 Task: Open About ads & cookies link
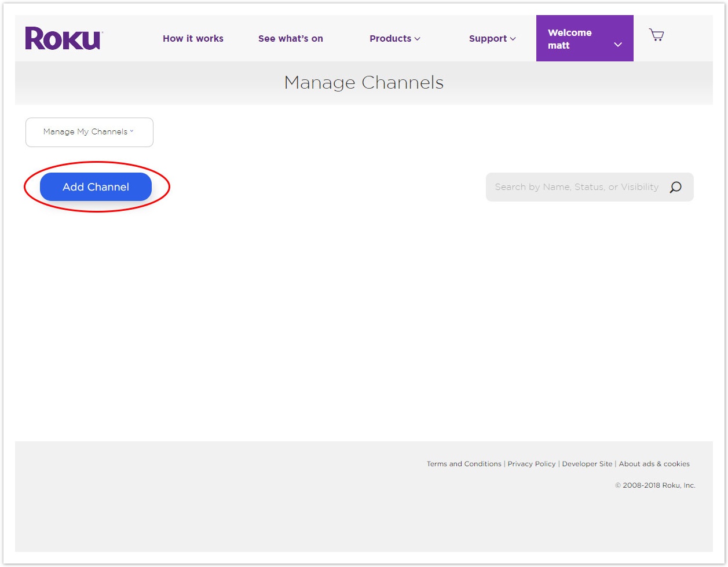tap(654, 464)
